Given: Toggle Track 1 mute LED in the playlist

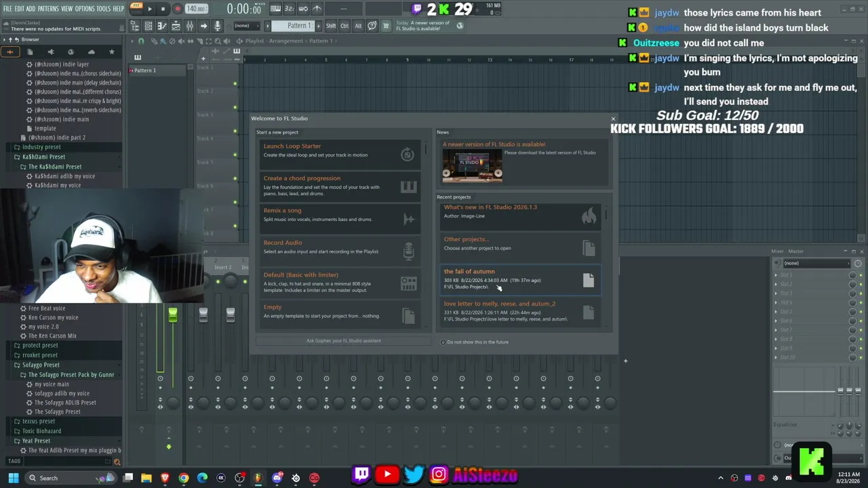Looking at the screenshot, I should [235, 84].
